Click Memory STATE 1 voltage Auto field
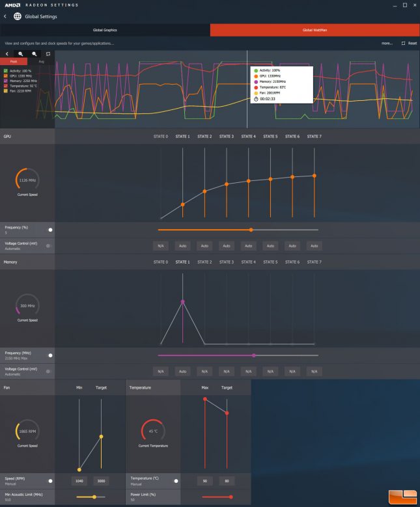The width and height of the screenshot is (420, 507). (183, 372)
